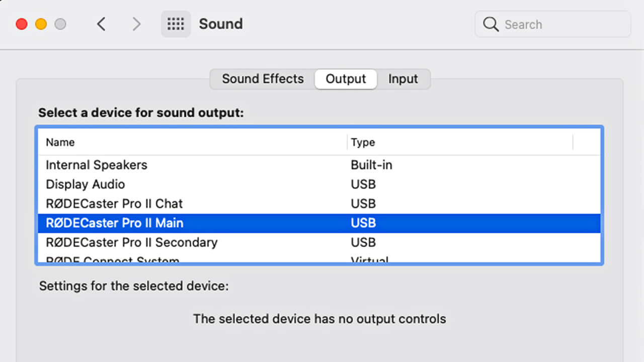Viewport: 644px width, 362px height.
Task: Pick RØDECaster Pro II Secondary output
Action: (132, 242)
